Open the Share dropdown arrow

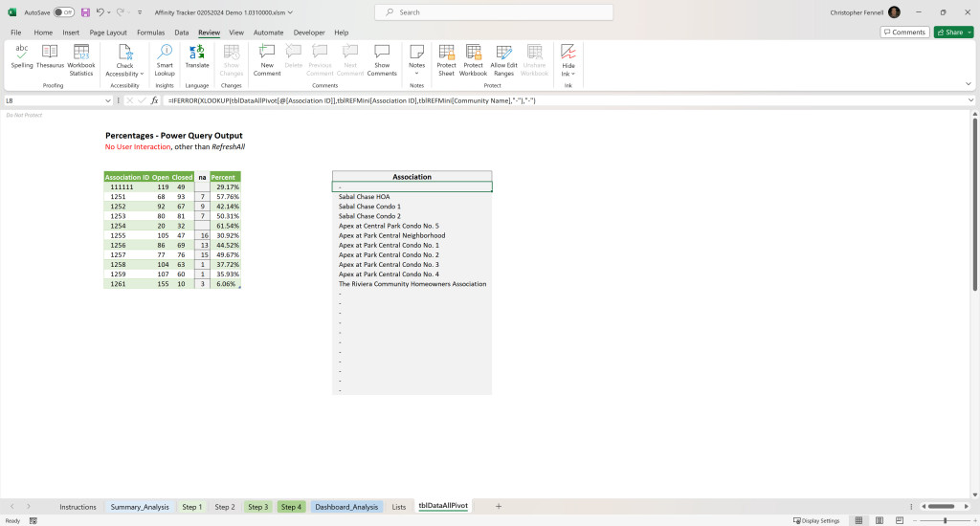click(x=969, y=32)
